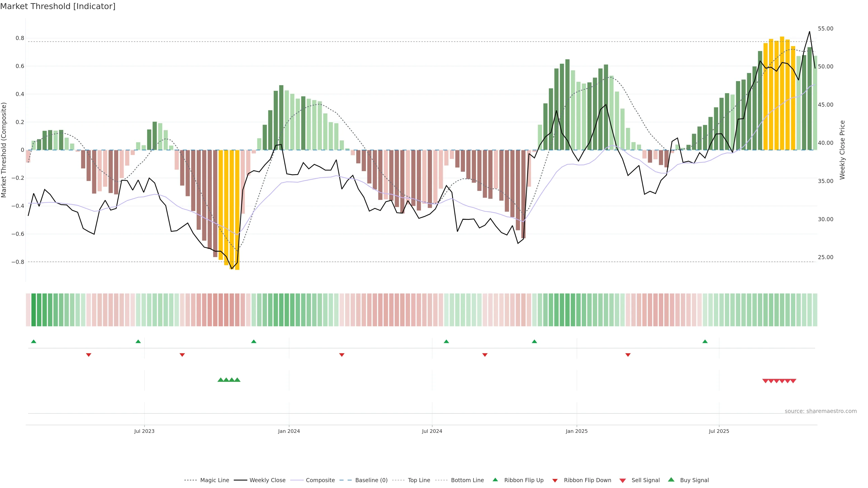Toggle Weekly Close legend entry

(267, 480)
